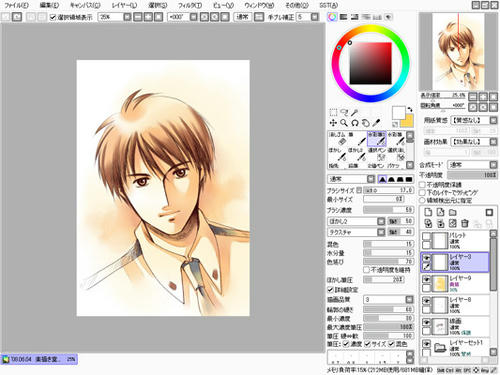Toggle the 下のレイヤーでクリッピング checkbox

pos(422,193)
